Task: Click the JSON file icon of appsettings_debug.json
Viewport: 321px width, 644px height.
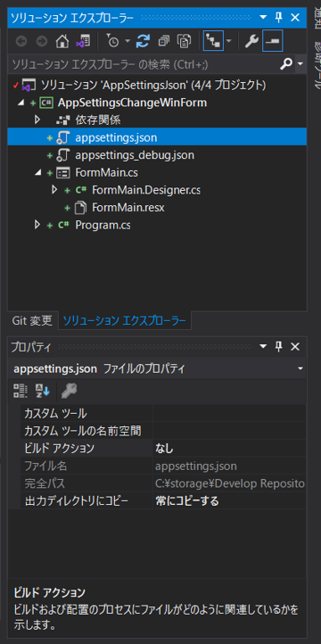Action: (62, 156)
